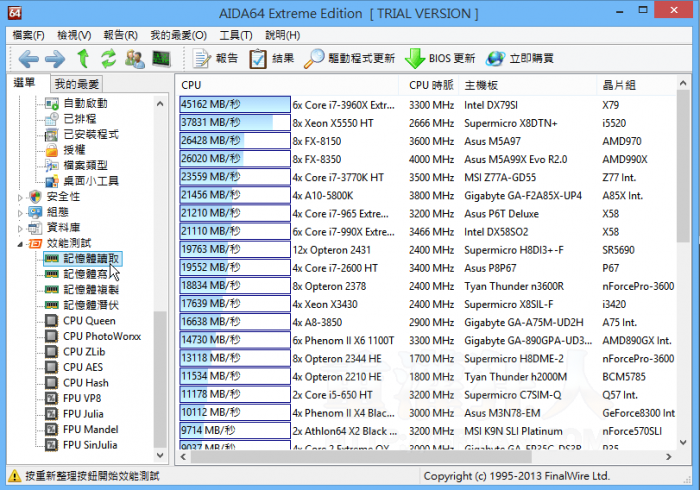Click the 結果 results toolbar button
The height and width of the screenshot is (490, 700).
tap(271, 58)
